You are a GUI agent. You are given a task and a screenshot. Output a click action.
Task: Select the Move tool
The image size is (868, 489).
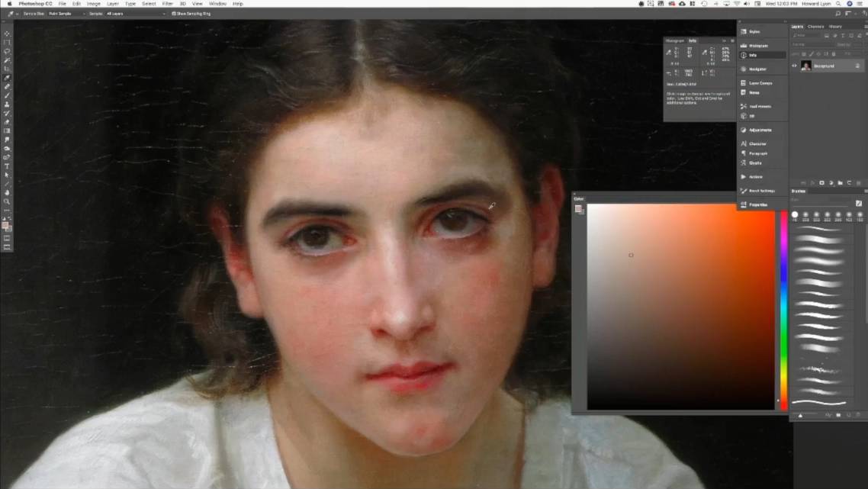coord(7,34)
